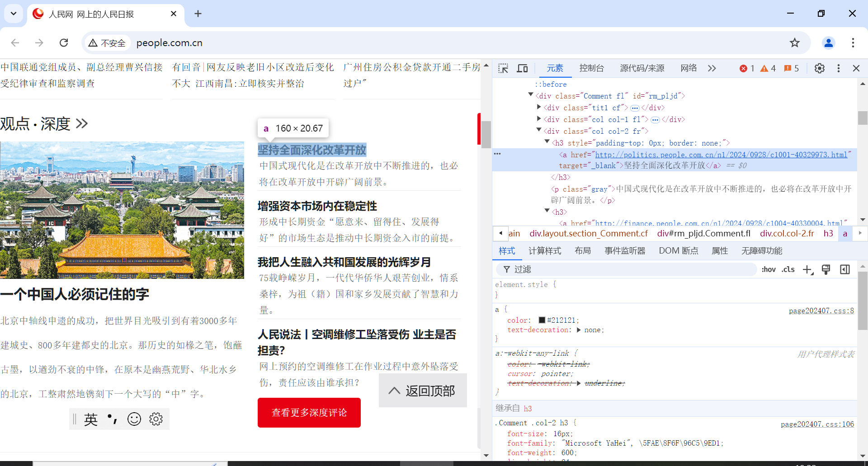
Task: Switch to the 元素 panel tab
Action: click(x=555, y=68)
